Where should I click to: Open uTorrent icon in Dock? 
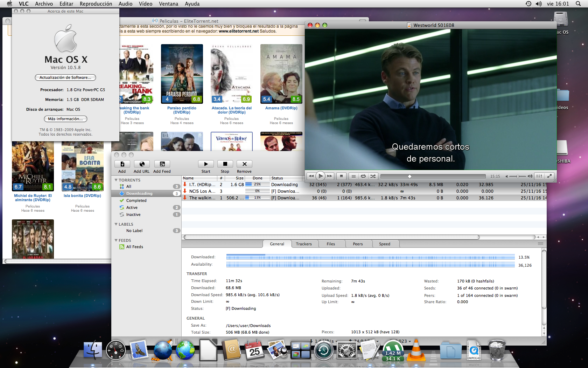(x=393, y=350)
